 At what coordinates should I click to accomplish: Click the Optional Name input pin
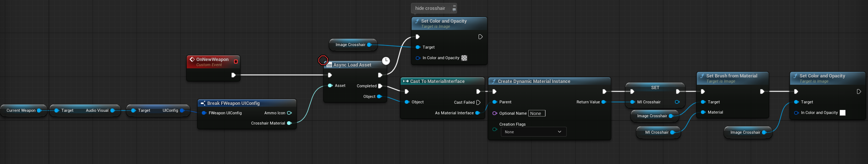click(x=495, y=113)
